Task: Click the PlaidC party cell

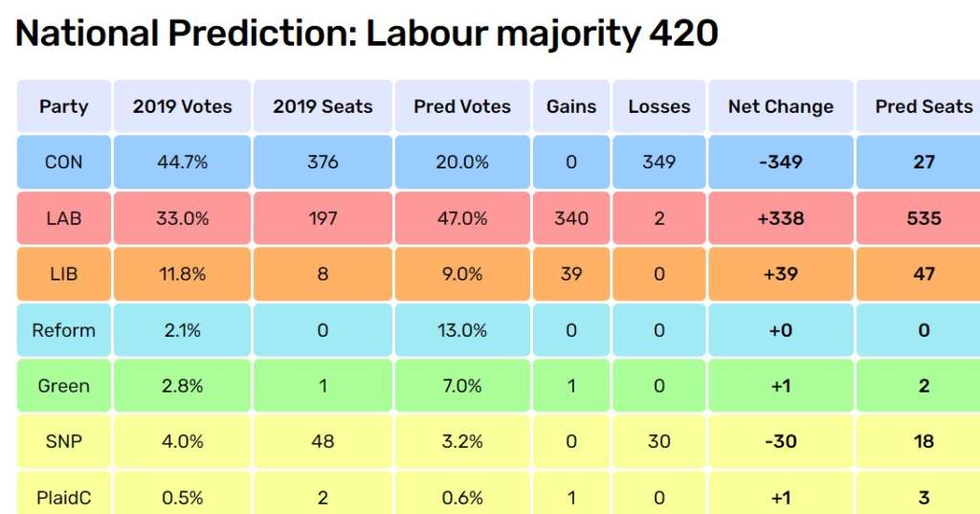Action: pos(63,497)
